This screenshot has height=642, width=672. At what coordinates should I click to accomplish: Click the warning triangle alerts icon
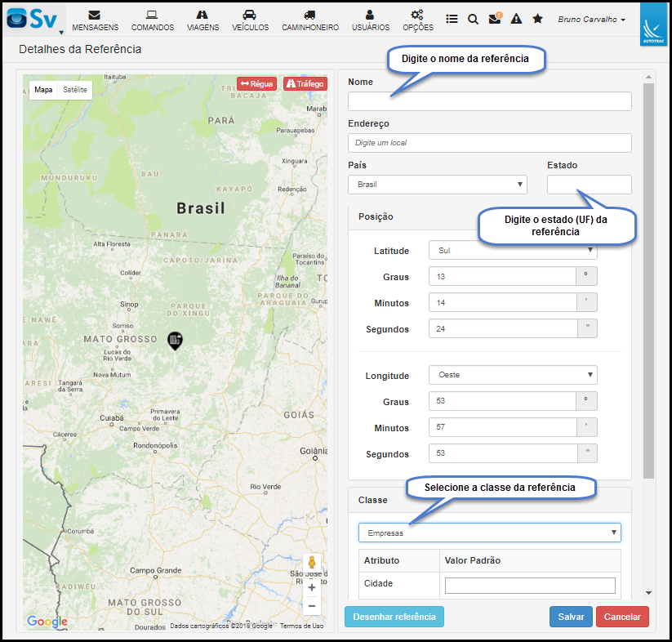[x=516, y=19]
